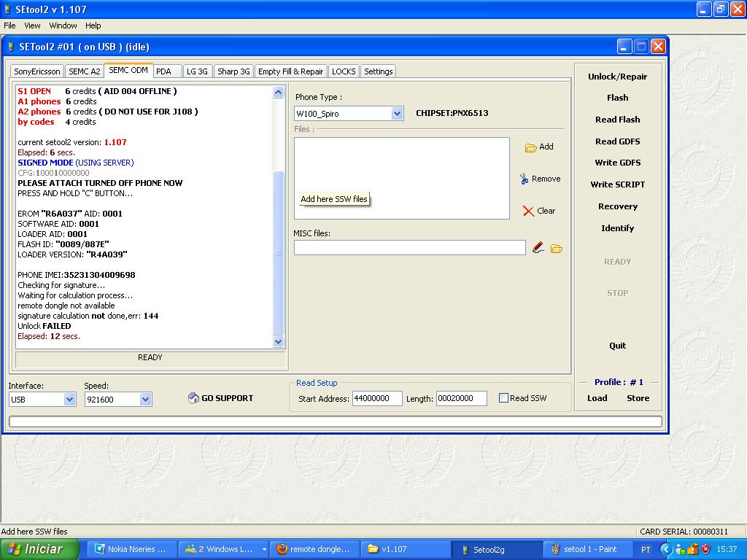
Task: Click the CHIPSET:PNX6513 label
Action: (452, 113)
